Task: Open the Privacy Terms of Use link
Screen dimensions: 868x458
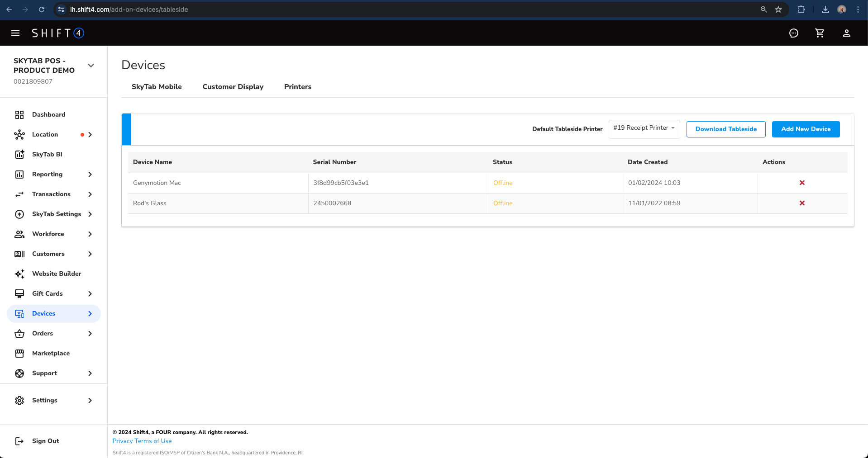Action: 142,441
